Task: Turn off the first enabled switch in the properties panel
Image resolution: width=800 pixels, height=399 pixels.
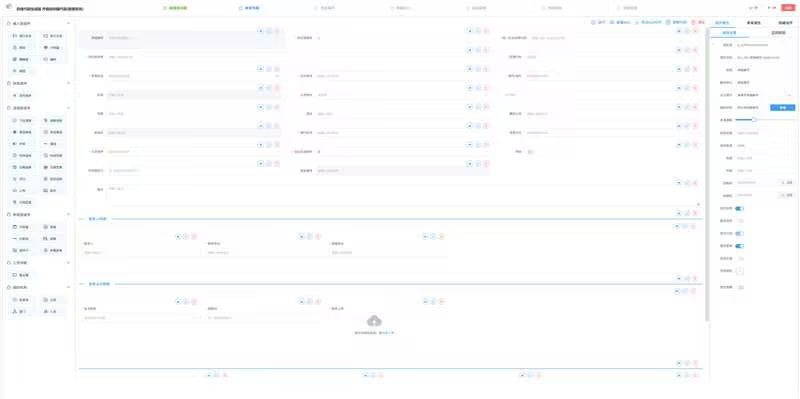Action: (x=739, y=209)
